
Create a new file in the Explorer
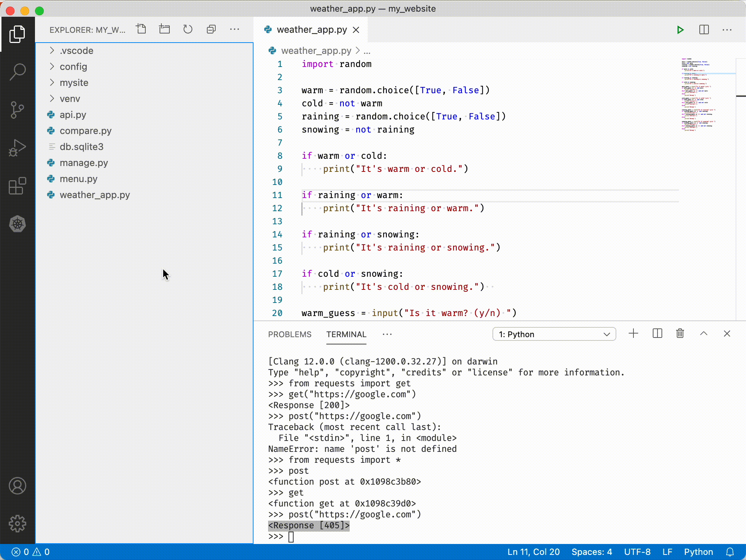pyautogui.click(x=141, y=29)
